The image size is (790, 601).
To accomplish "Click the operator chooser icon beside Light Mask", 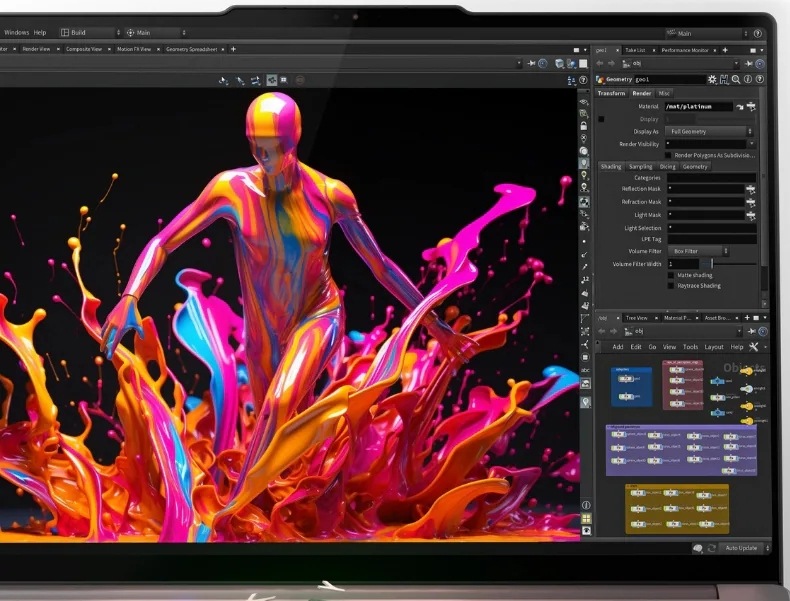I will 749,215.
